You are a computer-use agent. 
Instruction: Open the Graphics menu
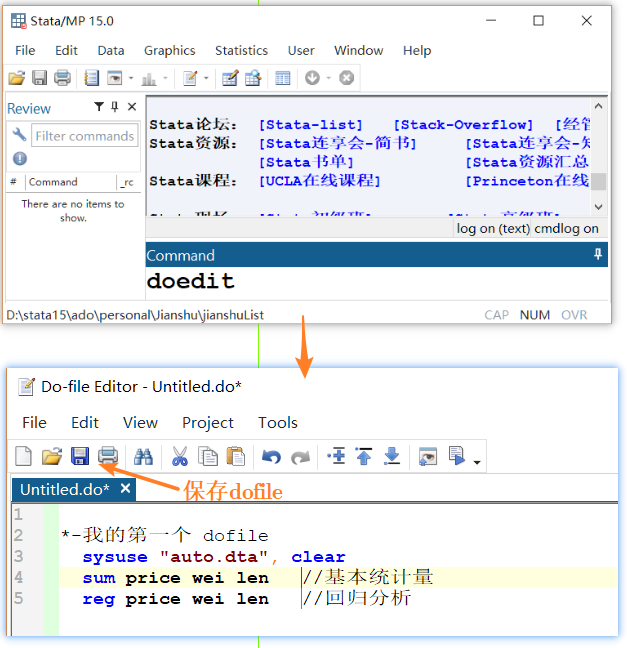(169, 50)
